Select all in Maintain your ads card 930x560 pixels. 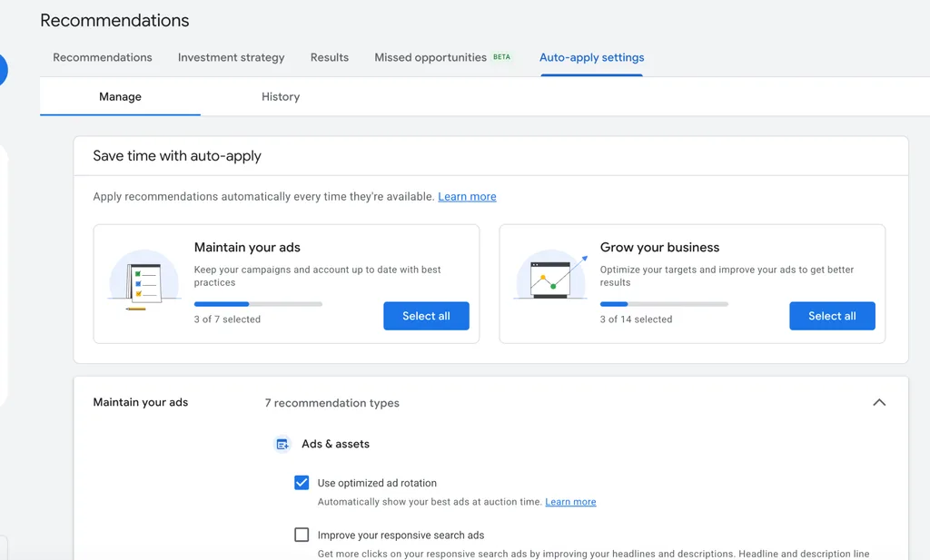click(x=426, y=316)
